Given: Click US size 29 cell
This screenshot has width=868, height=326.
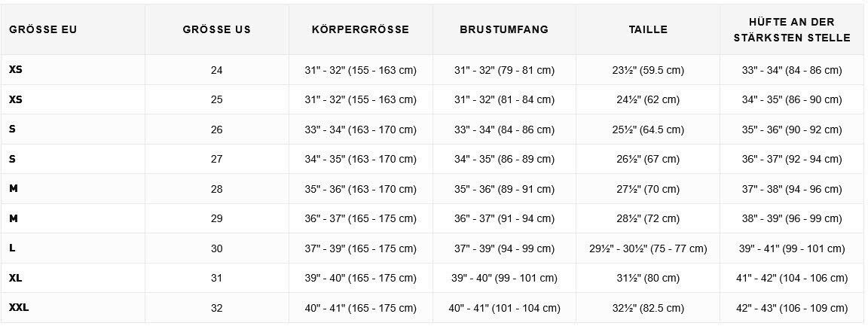Looking at the screenshot, I should point(216,218).
